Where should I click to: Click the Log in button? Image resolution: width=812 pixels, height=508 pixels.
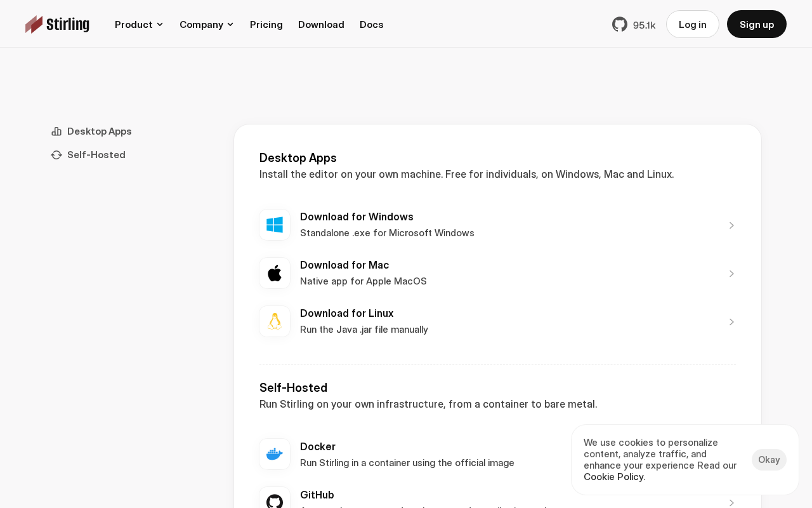pyautogui.click(x=693, y=24)
